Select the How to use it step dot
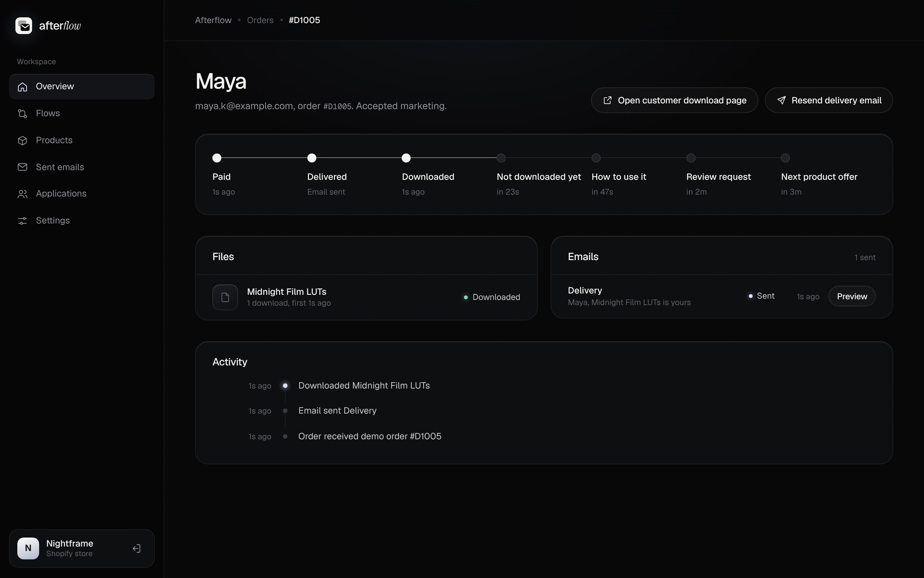 click(596, 158)
